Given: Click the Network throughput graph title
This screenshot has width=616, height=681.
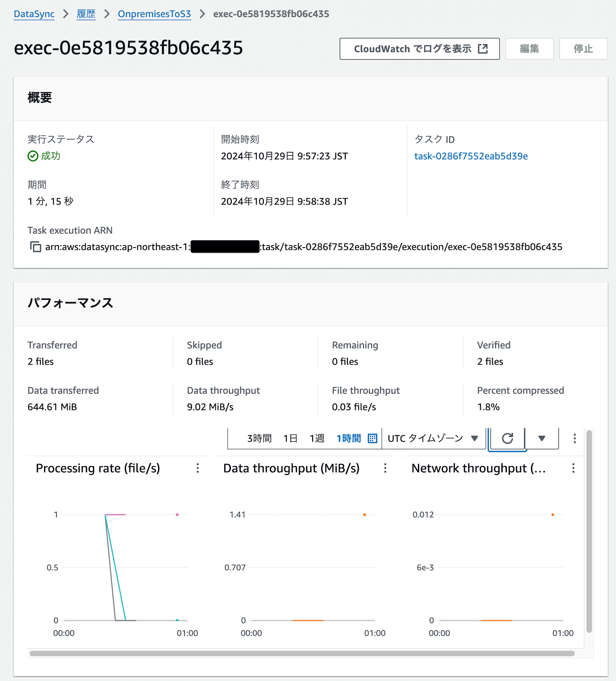Looking at the screenshot, I should point(479,468).
